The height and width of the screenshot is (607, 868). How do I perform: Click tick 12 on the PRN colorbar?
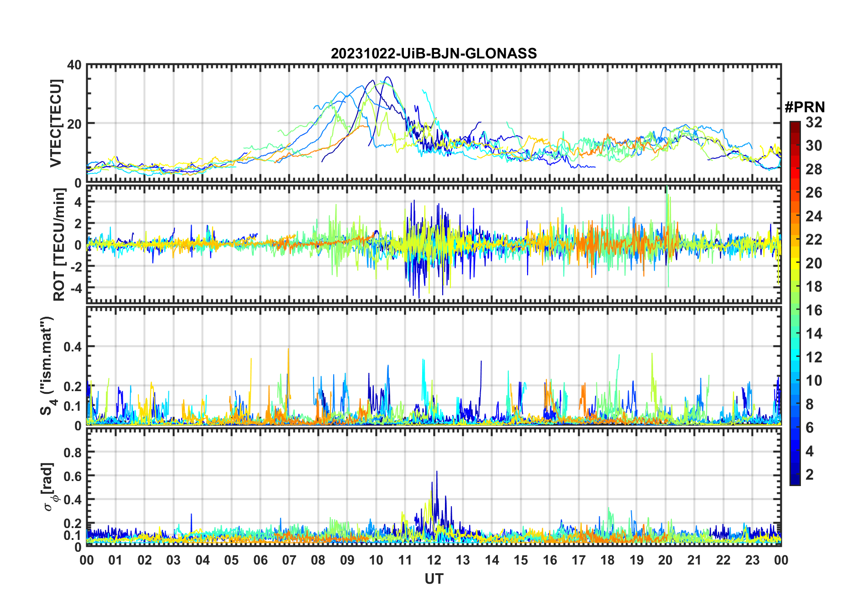814,357
